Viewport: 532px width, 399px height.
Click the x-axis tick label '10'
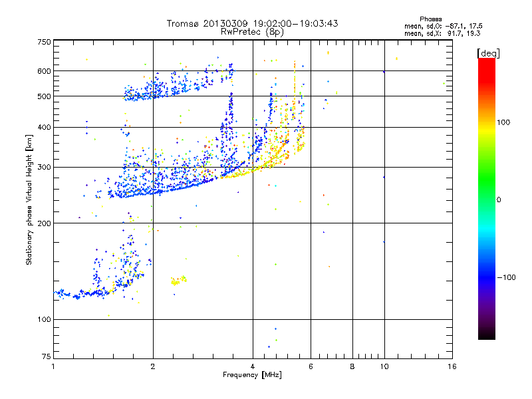coord(384,366)
